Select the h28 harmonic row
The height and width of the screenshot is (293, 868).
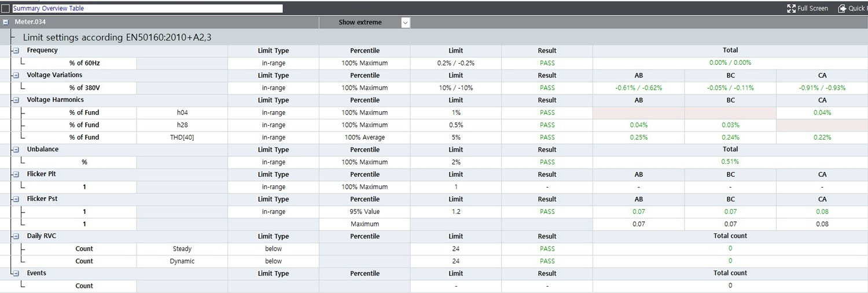182,125
